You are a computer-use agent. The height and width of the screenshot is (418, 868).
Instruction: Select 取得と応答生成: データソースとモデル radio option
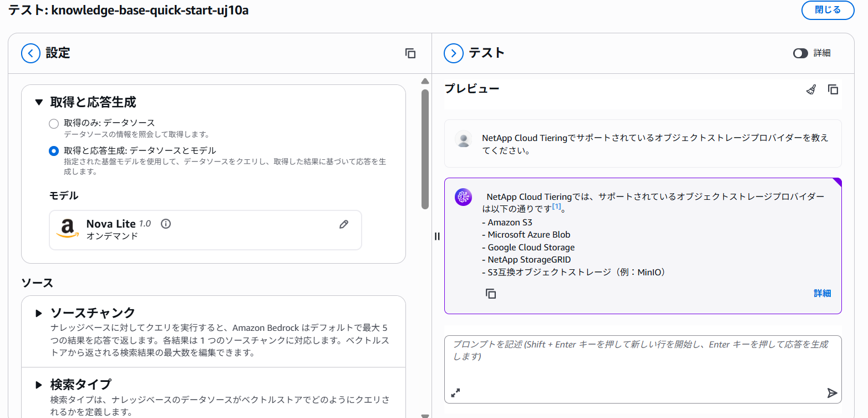pos(54,151)
